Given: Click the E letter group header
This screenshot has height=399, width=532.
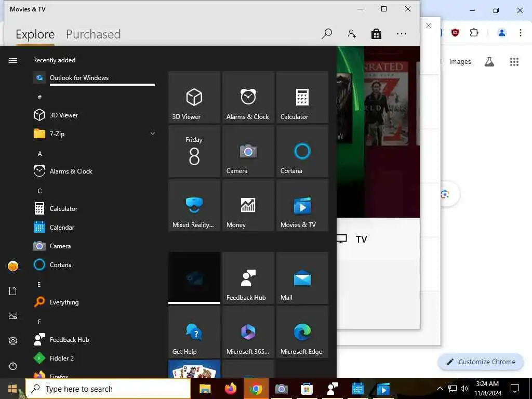Looking at the screenshot, I should [x=39, y=284].
